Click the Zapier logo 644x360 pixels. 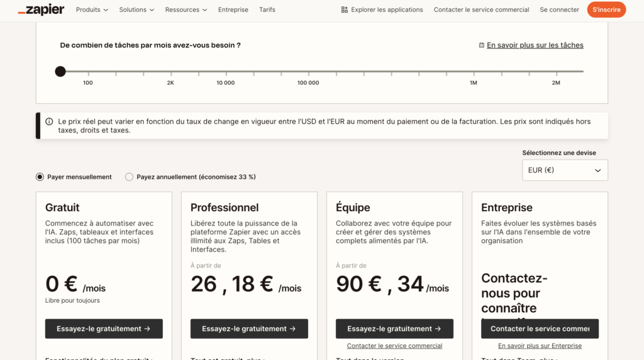tap(41, 9)
